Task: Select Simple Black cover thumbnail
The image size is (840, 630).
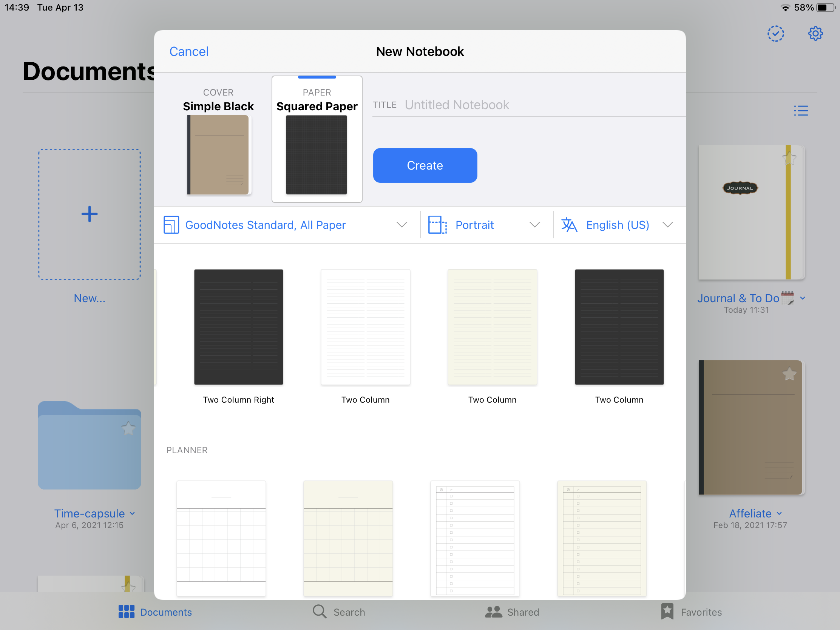Action: click(x=218, y=154)
